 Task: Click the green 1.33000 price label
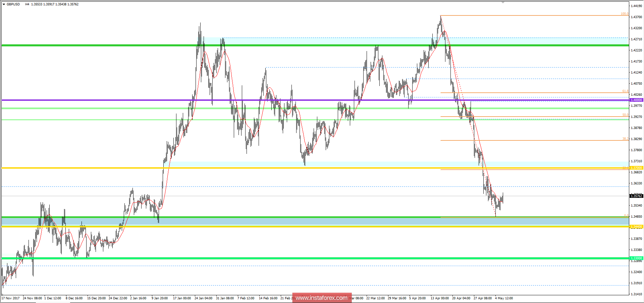(x=636, y=258)
